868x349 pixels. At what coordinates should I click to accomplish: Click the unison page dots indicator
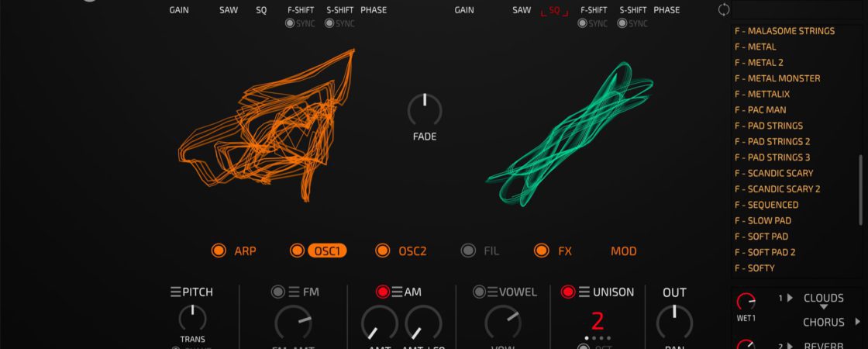pos(598,338)
